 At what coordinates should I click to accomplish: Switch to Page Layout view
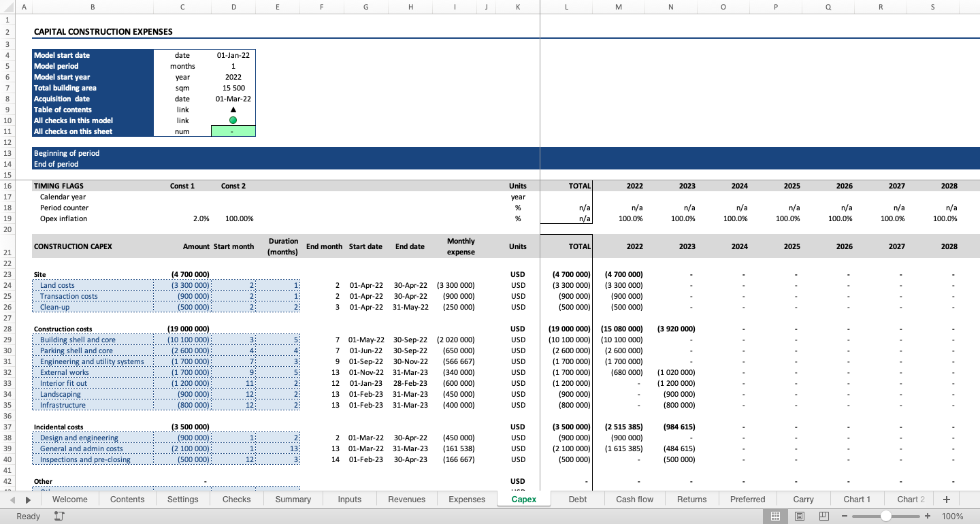pyautogui.click(x=800, y=516)
